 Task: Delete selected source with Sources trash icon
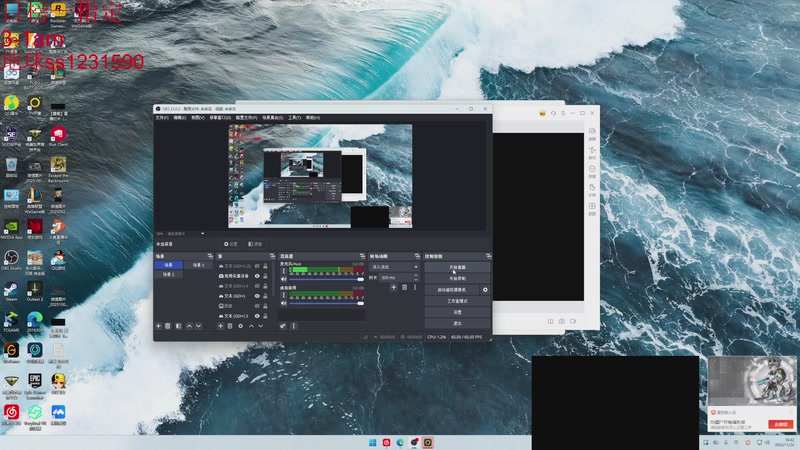230,326
